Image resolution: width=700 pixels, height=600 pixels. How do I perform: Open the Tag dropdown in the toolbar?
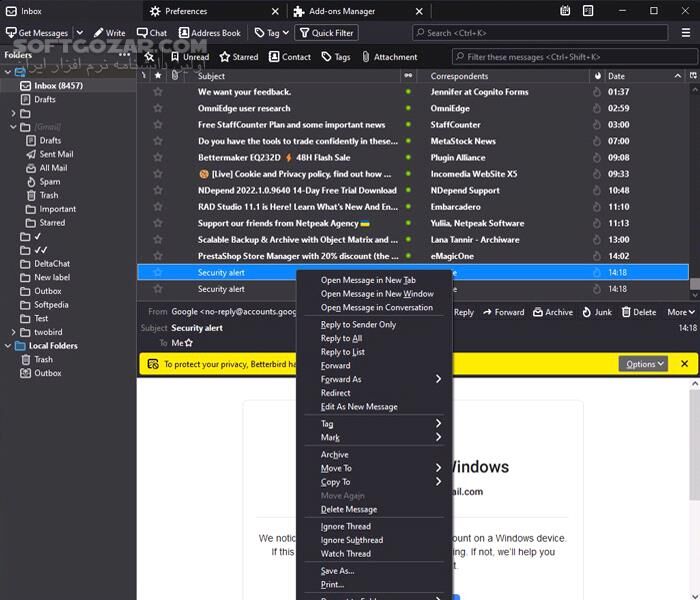[x=271, y=33]
